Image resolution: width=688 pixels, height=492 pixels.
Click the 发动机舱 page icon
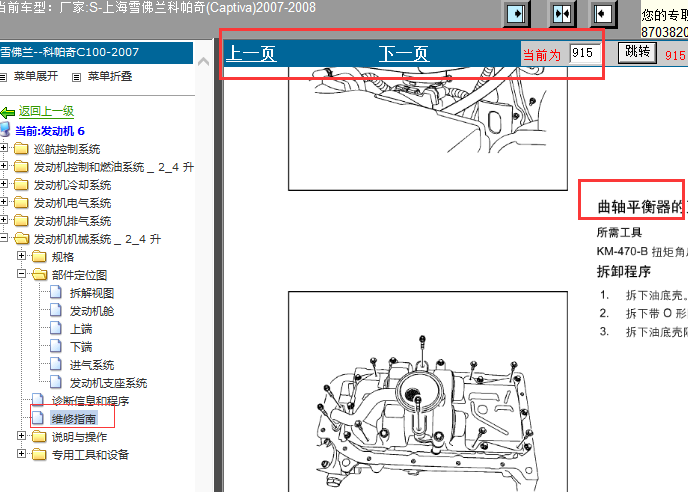click(56, 310)
